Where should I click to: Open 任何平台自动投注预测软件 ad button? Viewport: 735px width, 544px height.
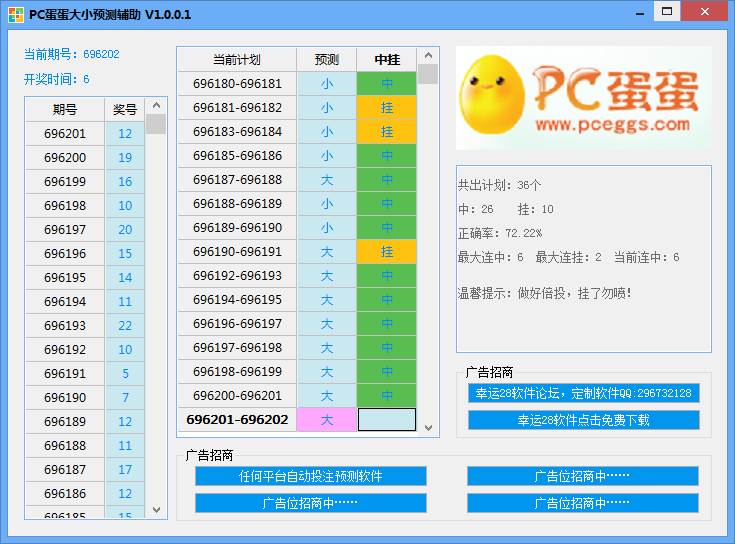click(x=311, y=476)
